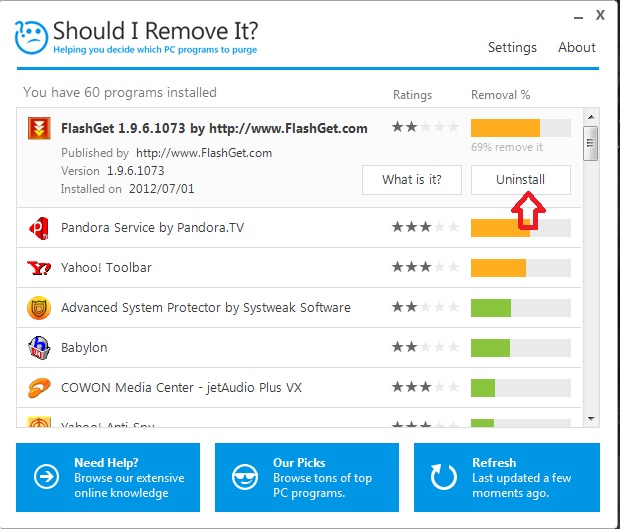Screen dimensions: 620x529
Task: Click Pandora Service's three-star rating
Action: click(425, 227)
